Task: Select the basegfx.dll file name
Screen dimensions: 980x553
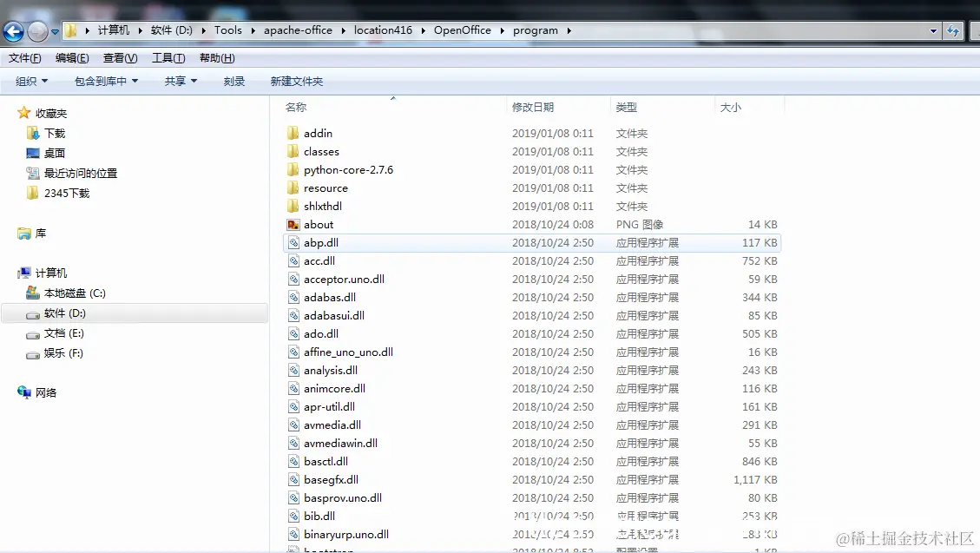Action: (x=331, y=479)
